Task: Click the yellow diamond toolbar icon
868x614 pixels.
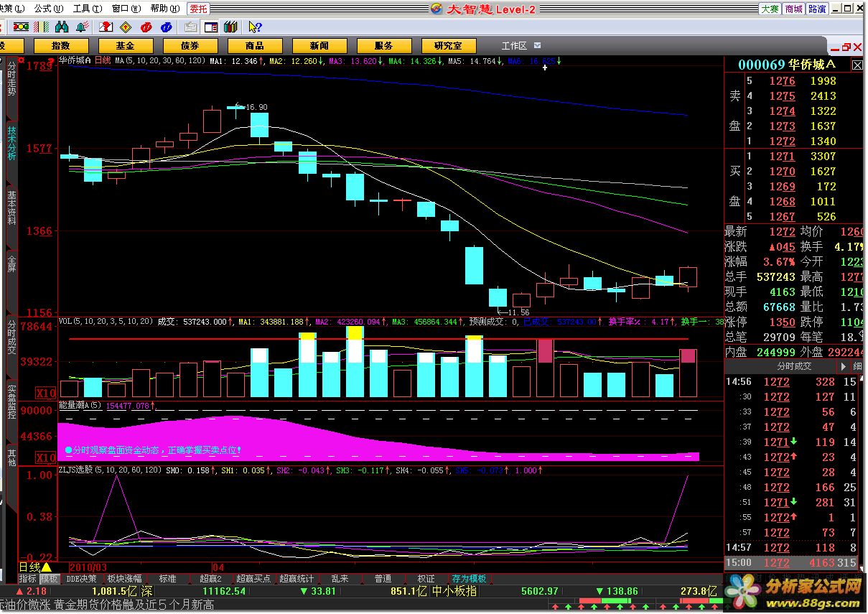Action: click(126, 27)
